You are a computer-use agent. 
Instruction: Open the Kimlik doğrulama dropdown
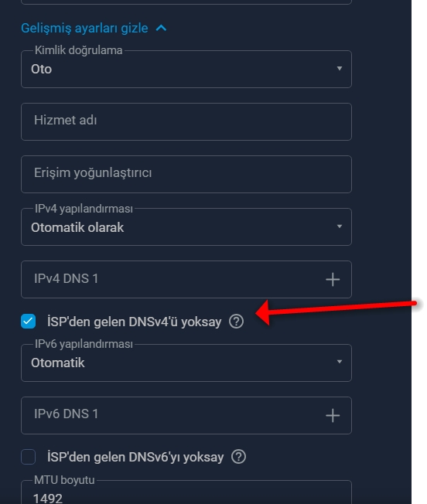point(186,69)
